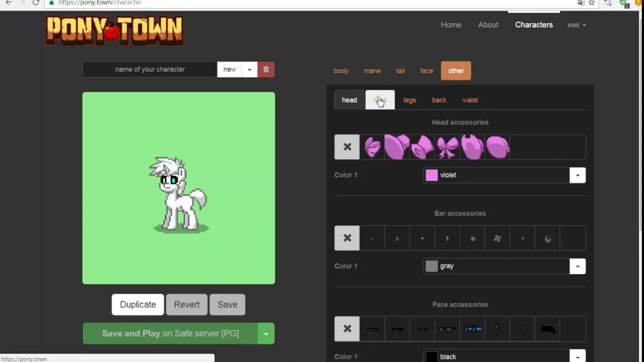Save and Play on Safe server
The width and height of the screenshot is (644, 362).
pyautogui.click(x=170, y=333)
